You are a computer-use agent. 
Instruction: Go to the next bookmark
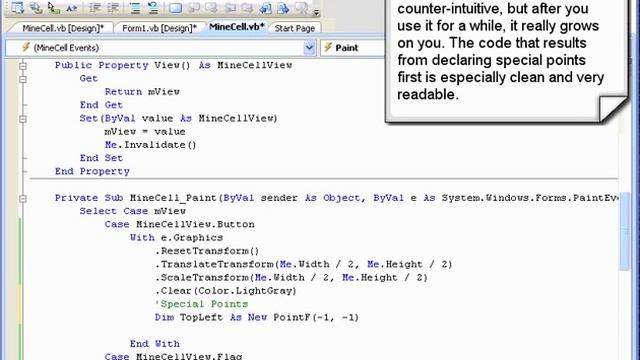tap(211, 7)
